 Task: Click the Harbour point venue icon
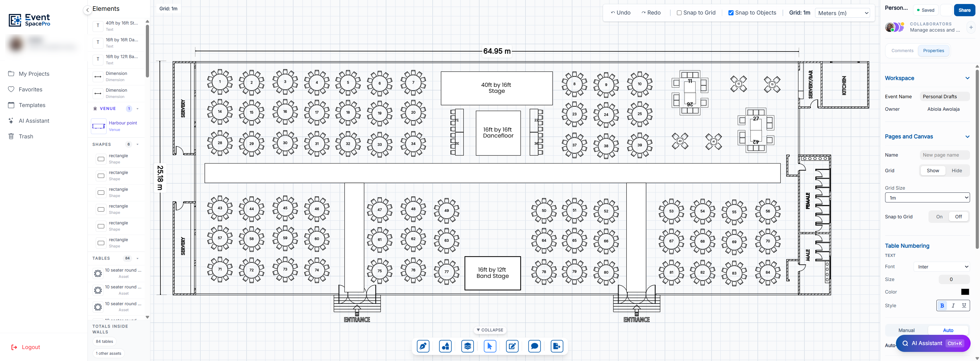coord(99,126)
